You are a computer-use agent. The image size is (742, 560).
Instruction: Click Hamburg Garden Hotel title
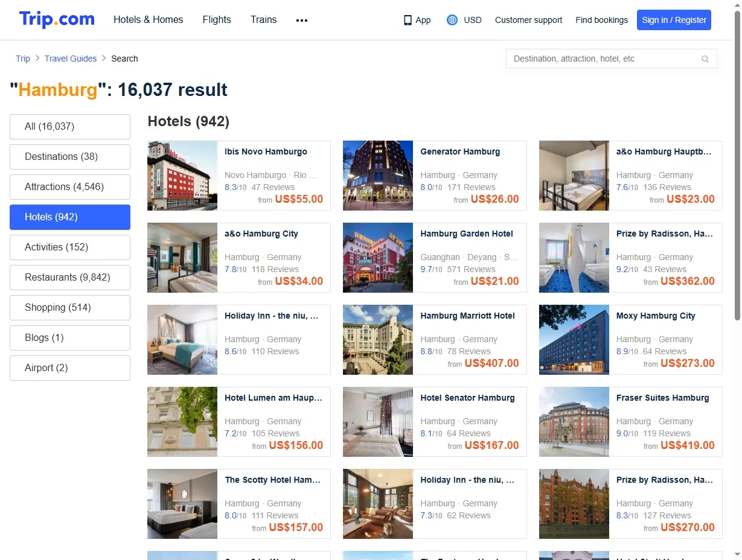[467, 234]
